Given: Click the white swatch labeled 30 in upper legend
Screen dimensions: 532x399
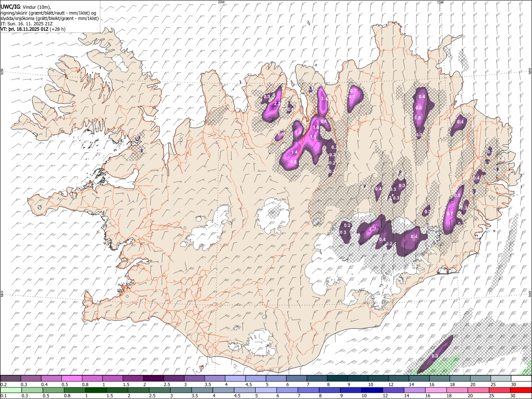Looking at the screenshot, I should tap(521, 379).
